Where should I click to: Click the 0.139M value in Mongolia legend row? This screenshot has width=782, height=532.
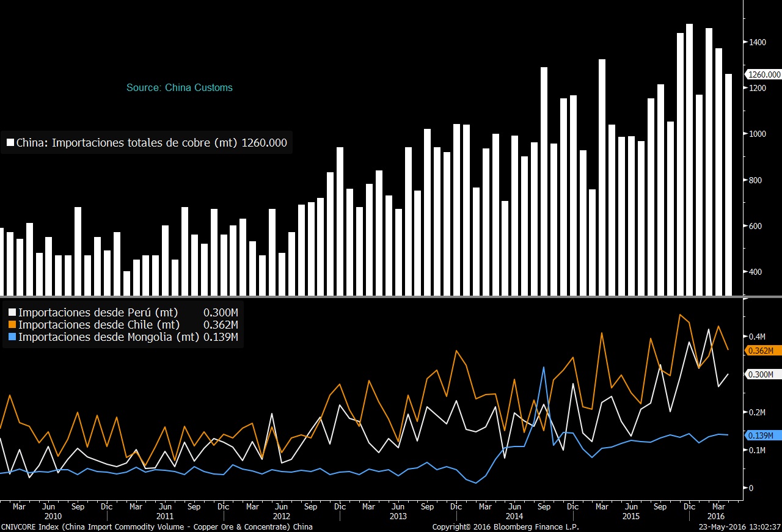[221, 337]
